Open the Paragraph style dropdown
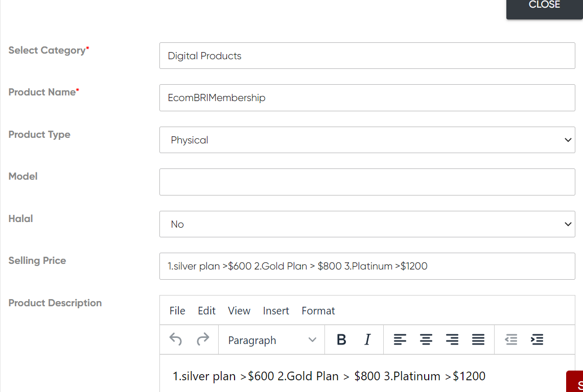This screenshot has height=392, width=583. pos(272,340)
